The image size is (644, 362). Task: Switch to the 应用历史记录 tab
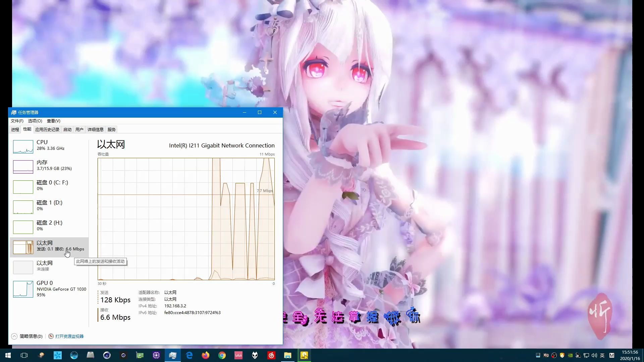[47, 130]
